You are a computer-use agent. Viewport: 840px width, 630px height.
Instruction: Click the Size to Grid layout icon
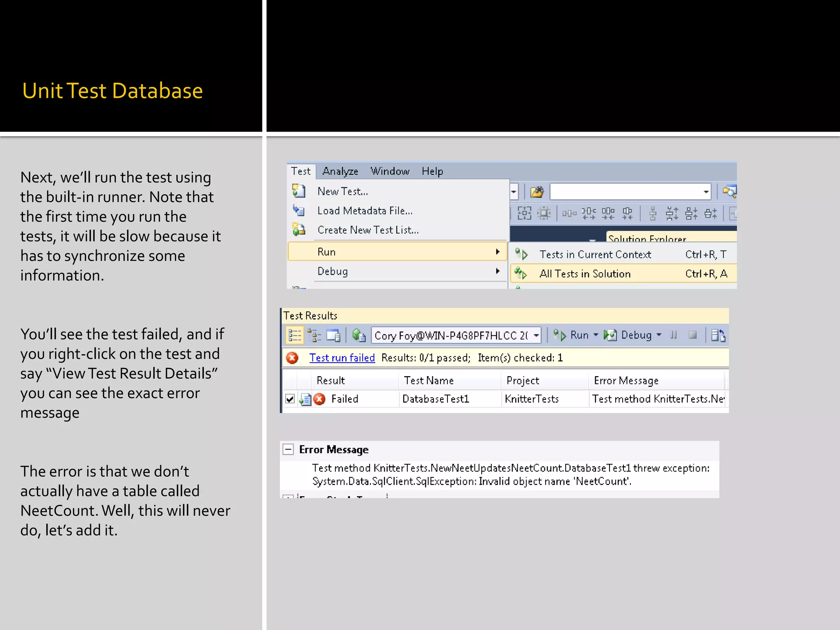click(x=524, y=213)
